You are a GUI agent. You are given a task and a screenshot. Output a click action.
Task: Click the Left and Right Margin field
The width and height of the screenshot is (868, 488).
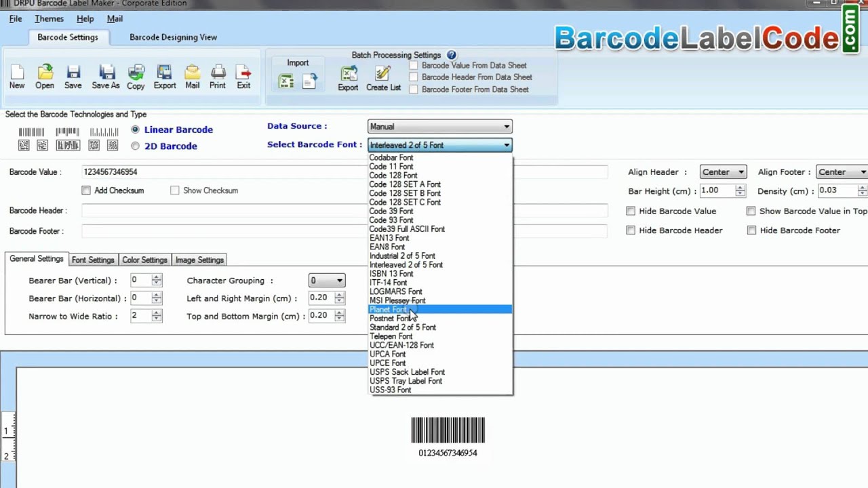pyautogui.click(x=321, y=298)
